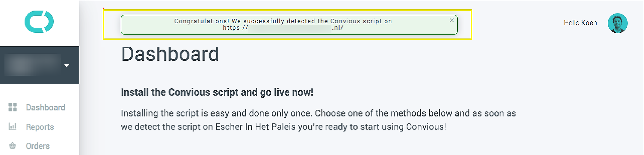Click the Escher In Het Paleis text

tap(255, 127)
